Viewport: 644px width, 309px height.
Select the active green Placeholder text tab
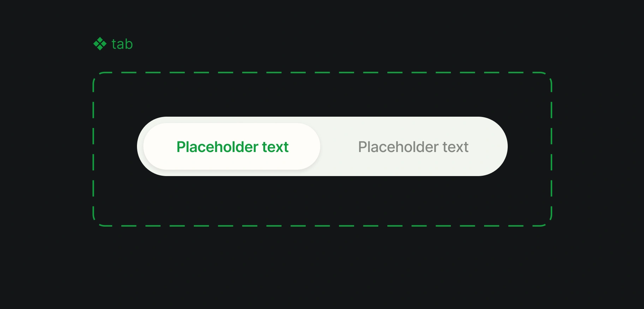(x=232, y=146)
